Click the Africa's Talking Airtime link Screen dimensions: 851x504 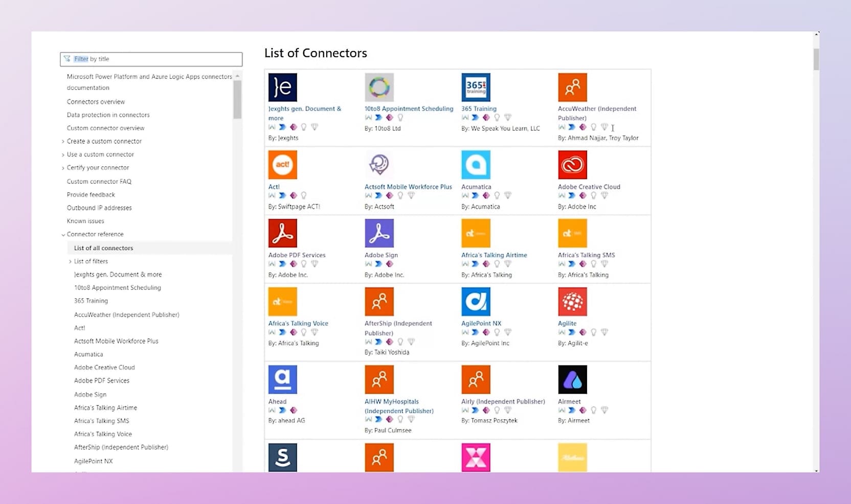[494, 255]
